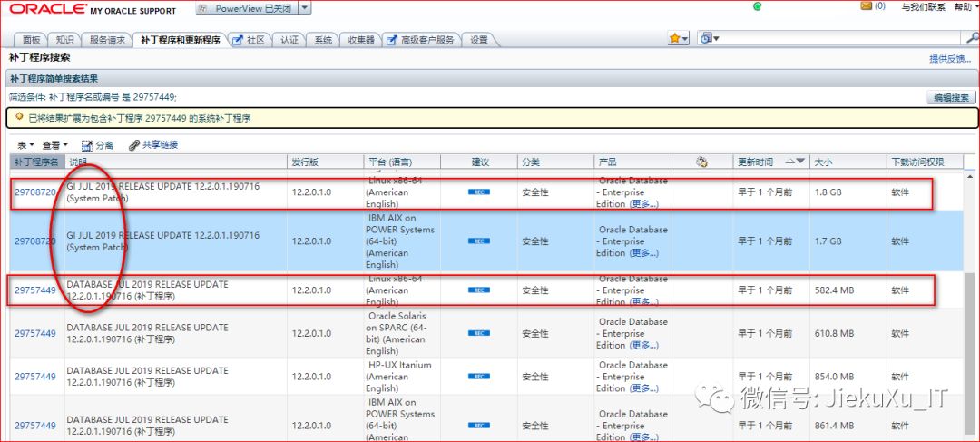This screenshot has height=442, width=980.
Task: Click the 编辑搜索 button
Action: pyautogui.click(x=951, y=97)
